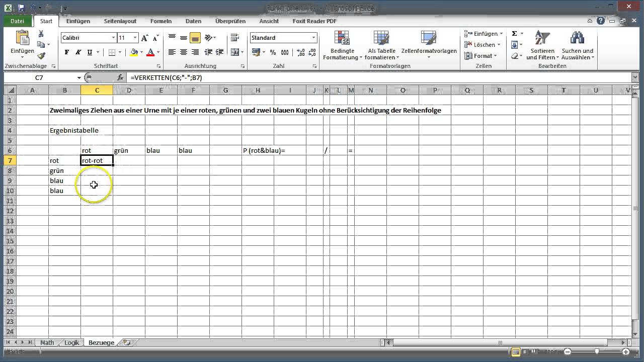Expand the Name Box dropdown arrow
644x362 pixels.
pyautogui.click(x=79, y=77)
